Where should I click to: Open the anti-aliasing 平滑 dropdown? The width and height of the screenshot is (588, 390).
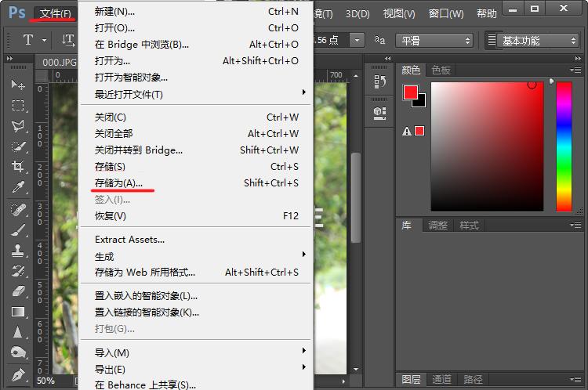pos(434,40)
